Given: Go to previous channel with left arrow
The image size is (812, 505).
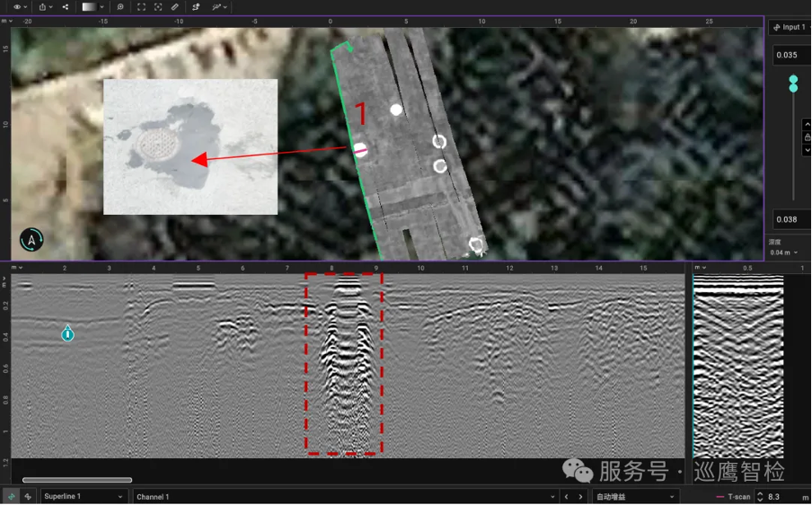Looking at the screenshot, I should coord(566,496).
